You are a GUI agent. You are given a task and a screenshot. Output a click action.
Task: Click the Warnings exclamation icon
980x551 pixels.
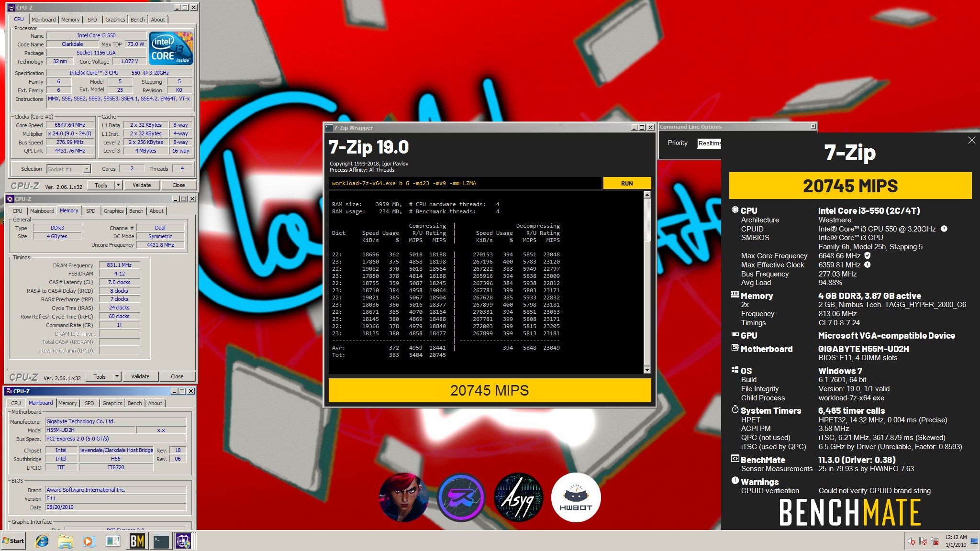pyautogui.click(x=735, y=481)
